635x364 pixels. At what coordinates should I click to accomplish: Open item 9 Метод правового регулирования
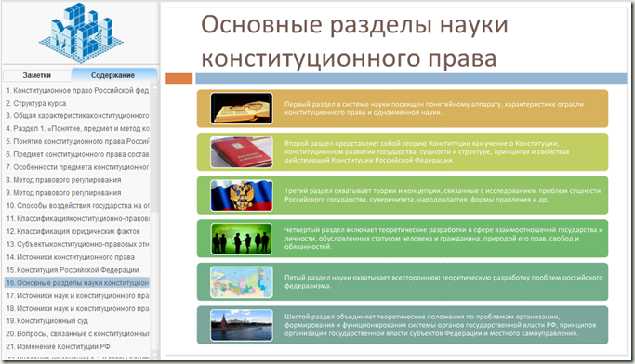pyautogui.click(x=77, y=193)
